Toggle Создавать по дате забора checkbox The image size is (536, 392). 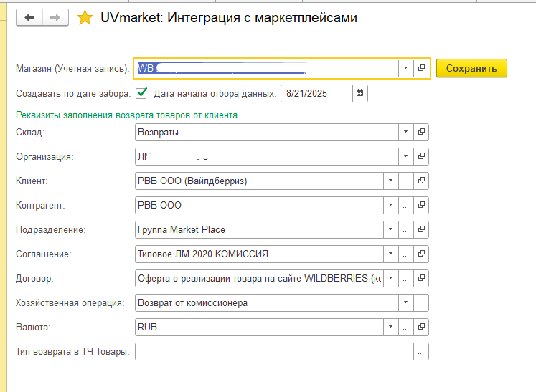141,93
